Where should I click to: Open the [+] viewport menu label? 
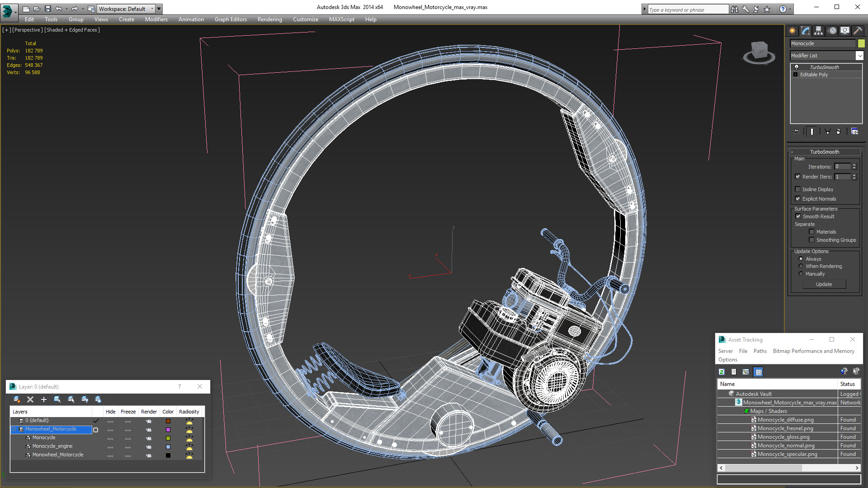pos(6,30)
